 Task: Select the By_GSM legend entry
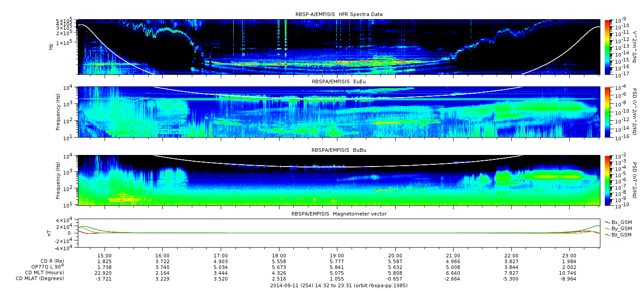pos(621,228)
